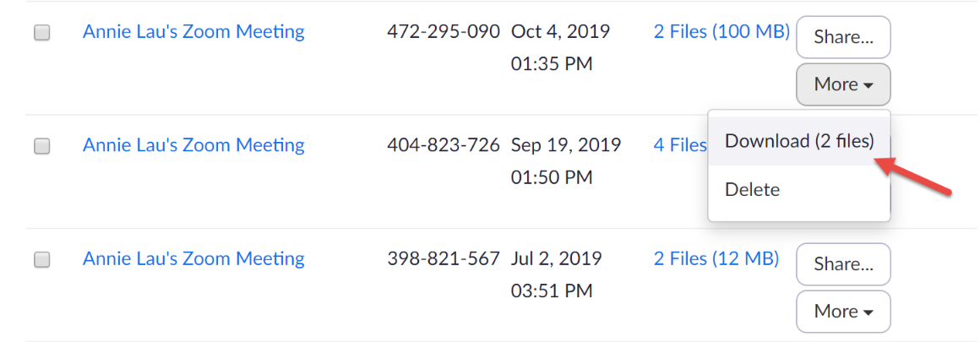Screen dimensions: 980x342
Task: Open the meeting link for ID 404-823-726
Action: (x=193, y=145)
